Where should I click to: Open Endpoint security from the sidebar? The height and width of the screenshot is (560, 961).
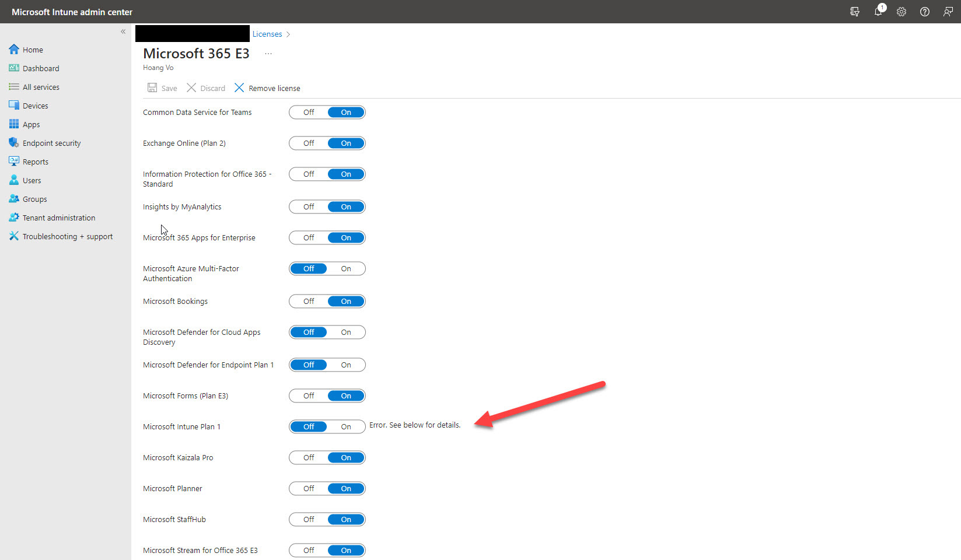52,142
